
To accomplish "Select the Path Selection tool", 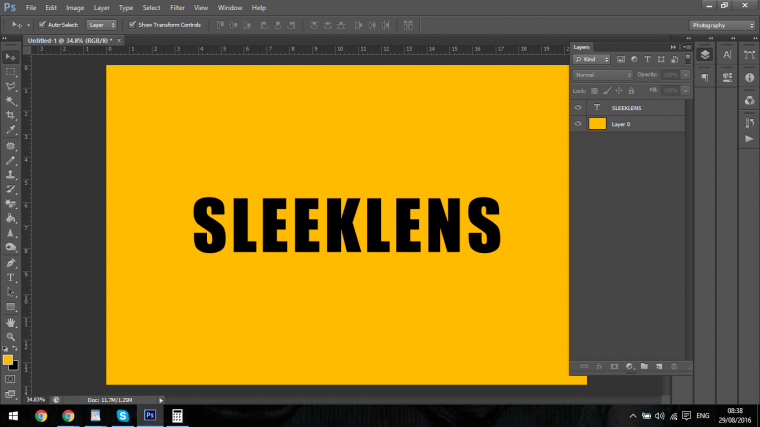I will pos(10,292).
